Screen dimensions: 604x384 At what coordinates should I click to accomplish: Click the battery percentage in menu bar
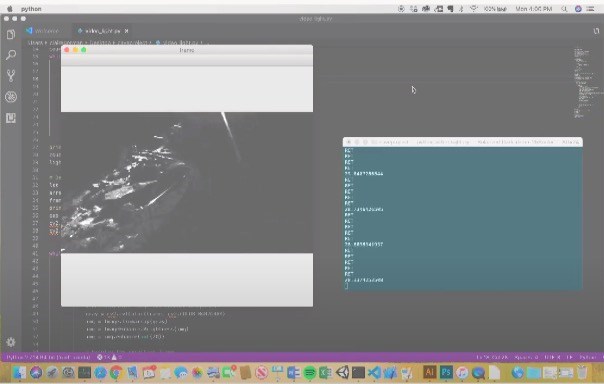point(495,9)
